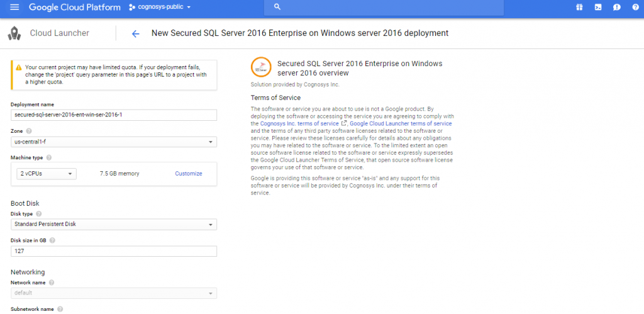Open the 2 vCPUs machine type dropdown

(x=47, y=174)
